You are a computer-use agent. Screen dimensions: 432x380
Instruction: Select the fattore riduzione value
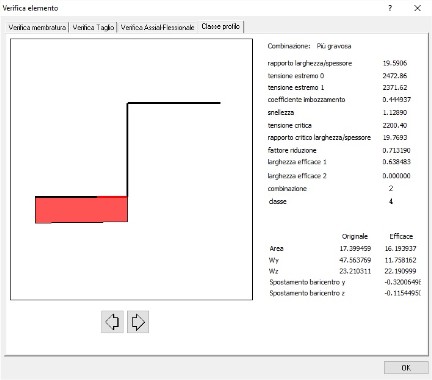click(x=396, y=150)
